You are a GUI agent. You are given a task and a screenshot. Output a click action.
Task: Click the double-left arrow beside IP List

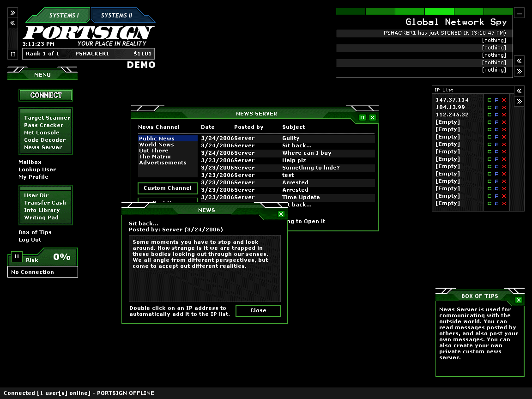[519, 91]
